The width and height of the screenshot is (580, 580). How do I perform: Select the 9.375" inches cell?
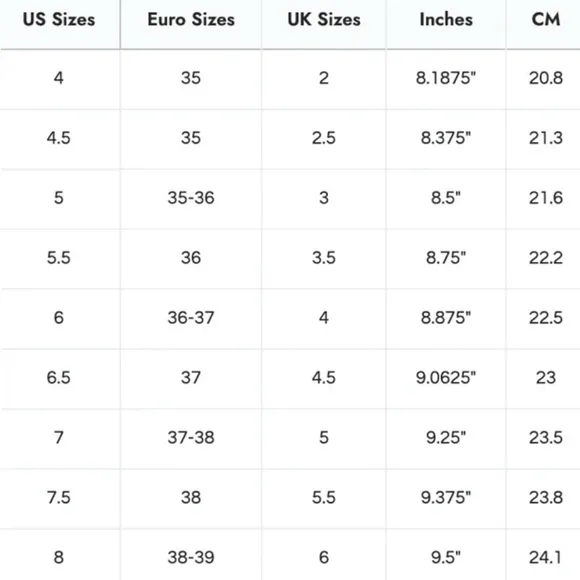[x=446, y=498]
